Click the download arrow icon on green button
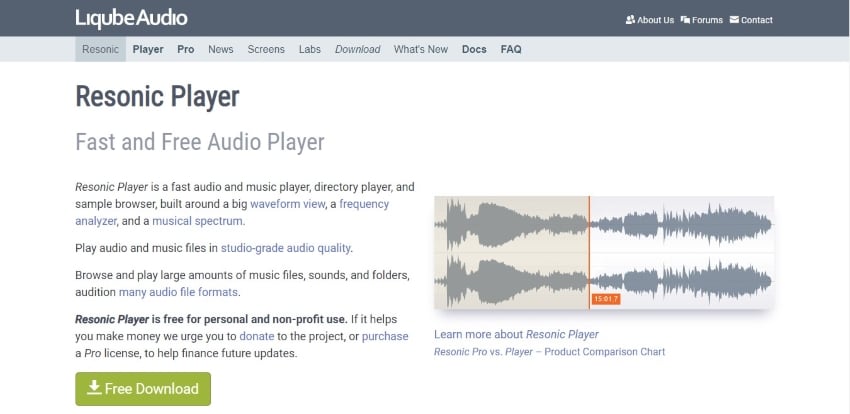850x414 pixels. pos(94,387)
